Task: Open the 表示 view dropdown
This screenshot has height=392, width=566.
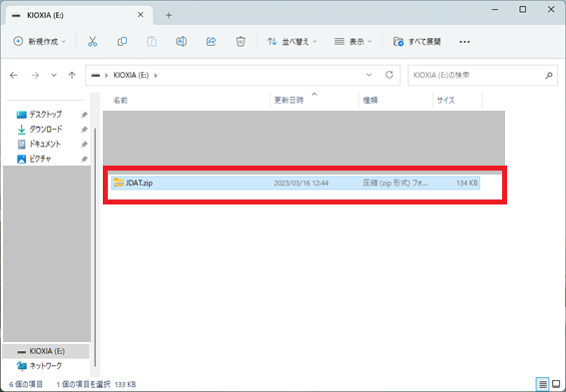Action: point(352,42)
